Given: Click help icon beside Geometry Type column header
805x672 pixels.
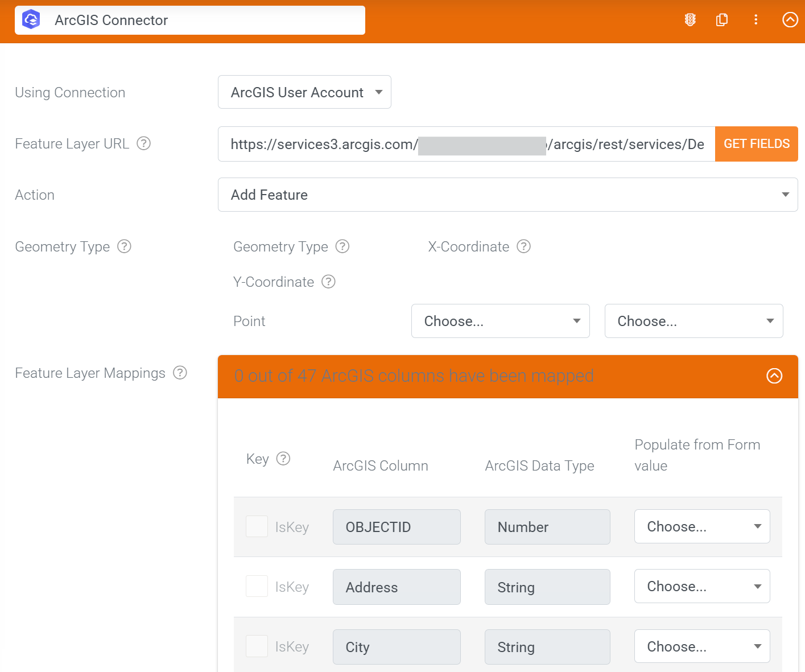Looking at the screenshot, I should point(342,246).
